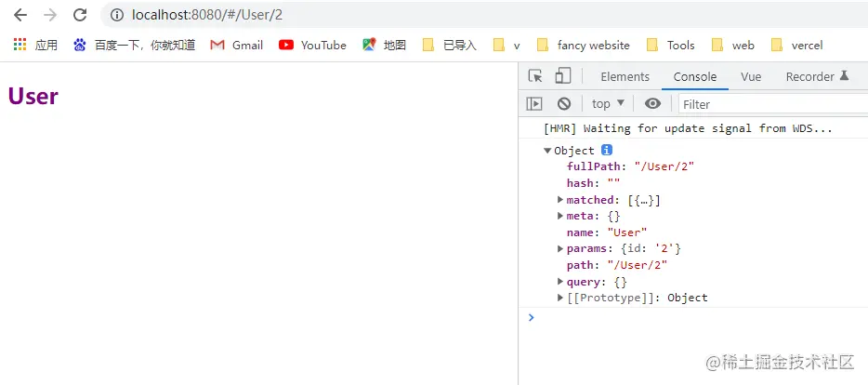Open the top JavaScript context dropdown
The height and width of the screenshot is (385, 868).
[608, 103]
